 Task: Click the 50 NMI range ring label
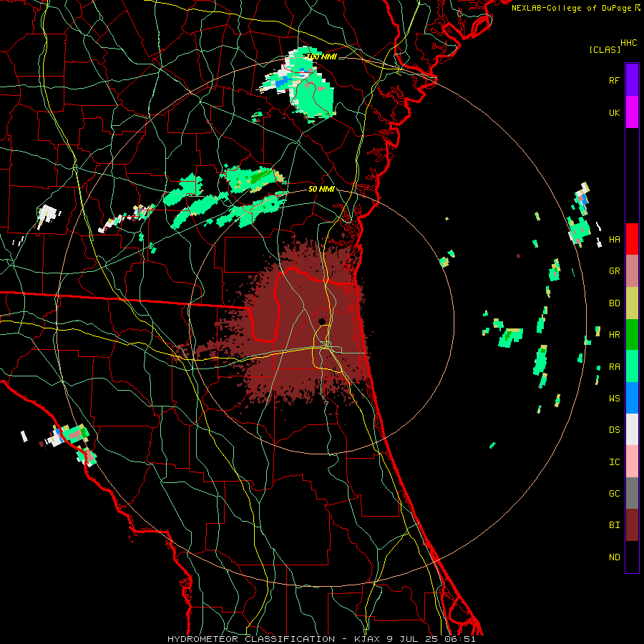pos(321,189)
